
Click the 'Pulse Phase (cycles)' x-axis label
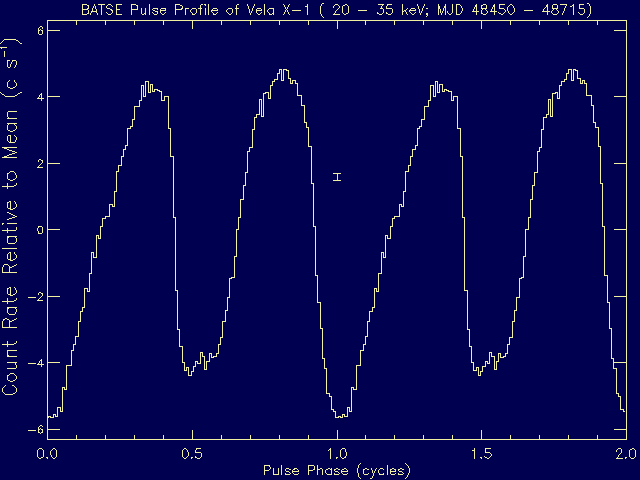336,469
